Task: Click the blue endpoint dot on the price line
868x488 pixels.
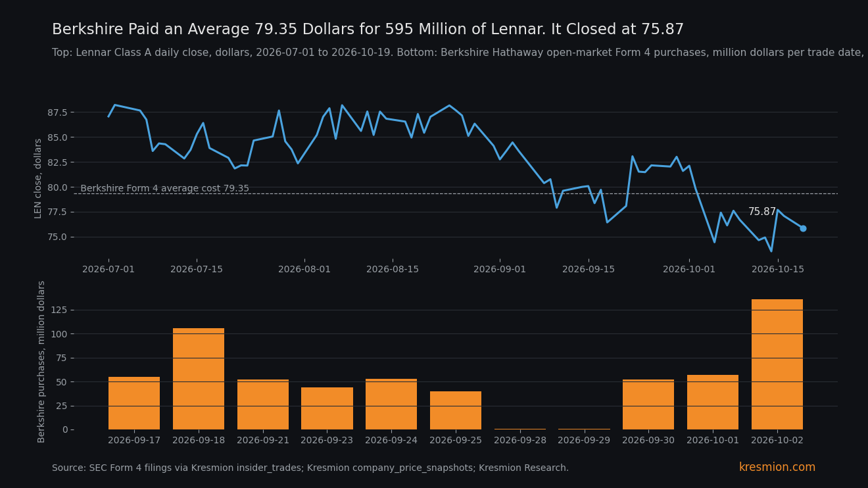Action: tap(803, 228)
